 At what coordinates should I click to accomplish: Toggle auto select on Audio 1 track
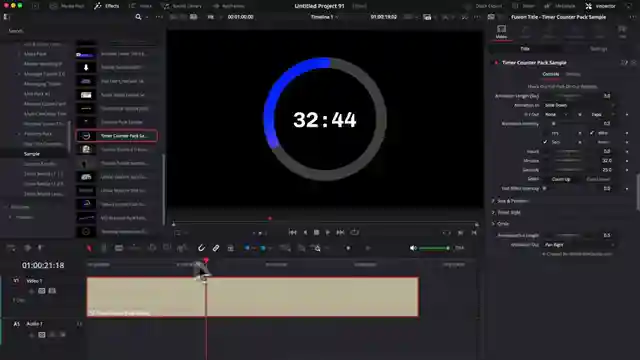point(42,335)
